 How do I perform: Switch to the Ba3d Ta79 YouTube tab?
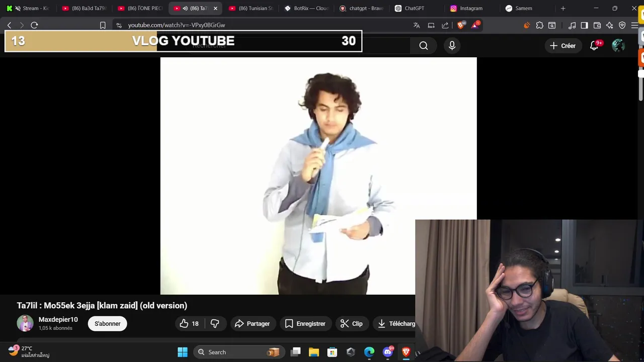point(84,8)
